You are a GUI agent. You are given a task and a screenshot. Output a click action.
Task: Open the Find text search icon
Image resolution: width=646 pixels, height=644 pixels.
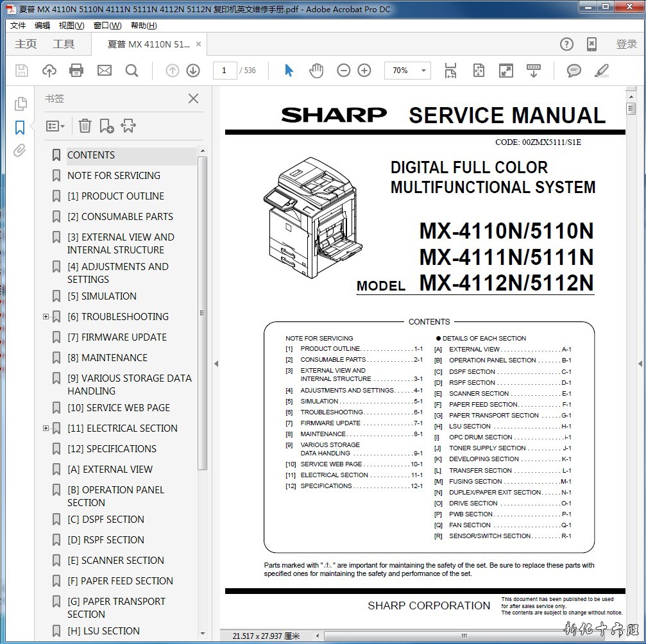[132, 71]
